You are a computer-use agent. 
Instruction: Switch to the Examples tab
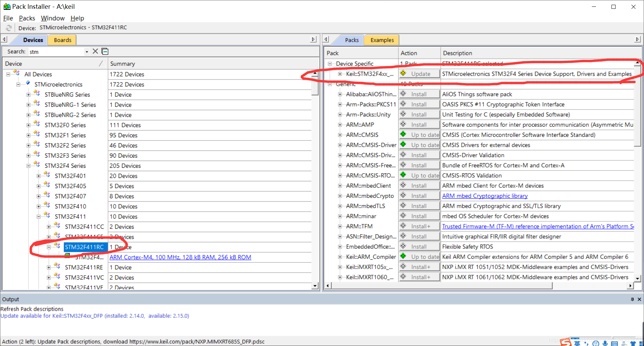click(382, 40)
